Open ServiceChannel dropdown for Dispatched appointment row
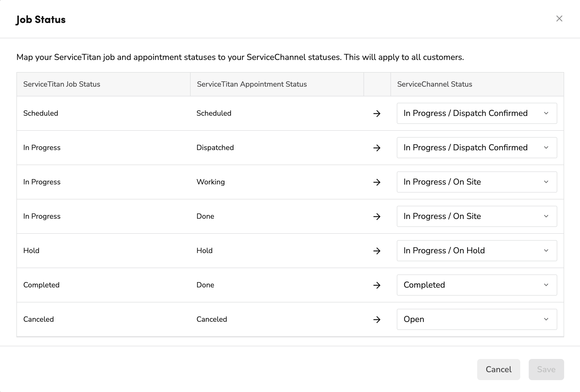Viewport: 580px width, 392px height. pos(477,148)
